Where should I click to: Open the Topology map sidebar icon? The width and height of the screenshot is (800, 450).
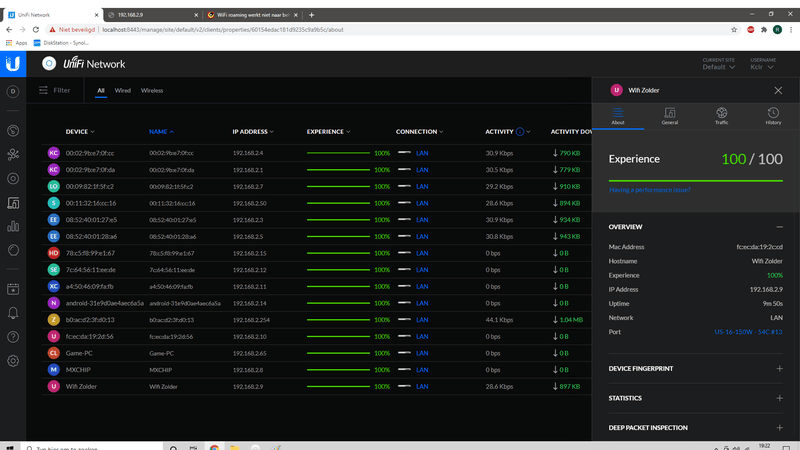[13, 154]
